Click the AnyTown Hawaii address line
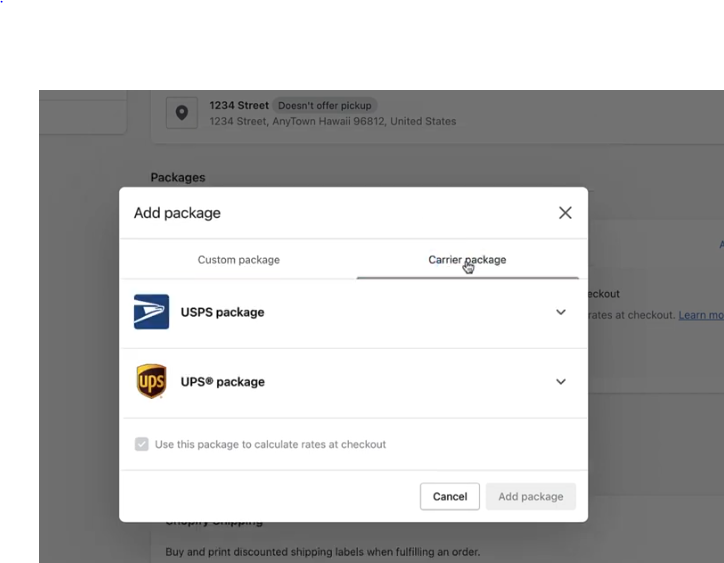This screenshot has width=724, height=563. point(332,121)
